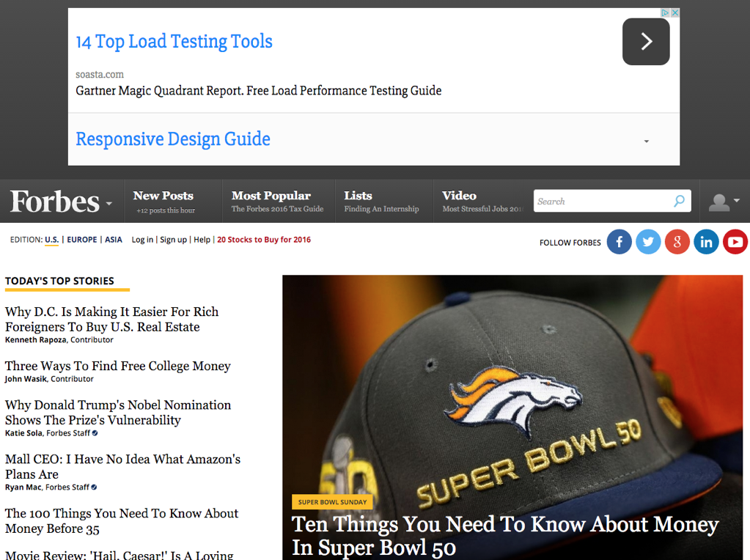Open the New Posts menu
750x560 pixels.
tap(163, 196)
